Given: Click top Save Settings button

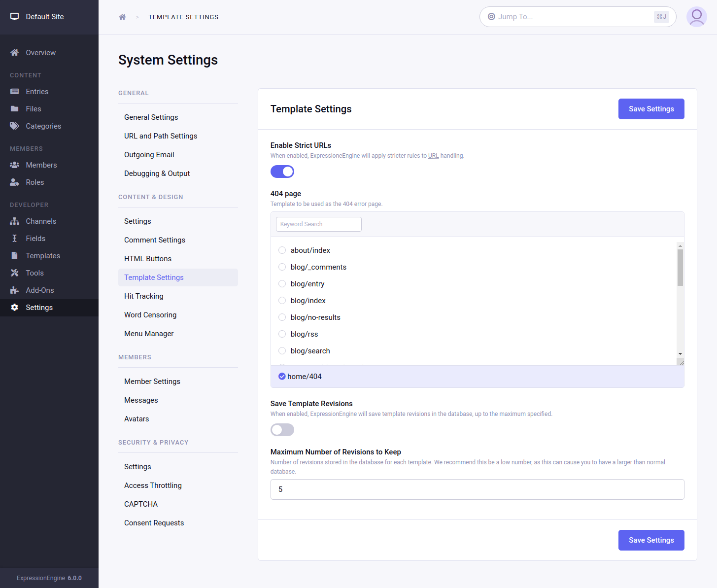Looking at the screenshot, I should [651, 109].
